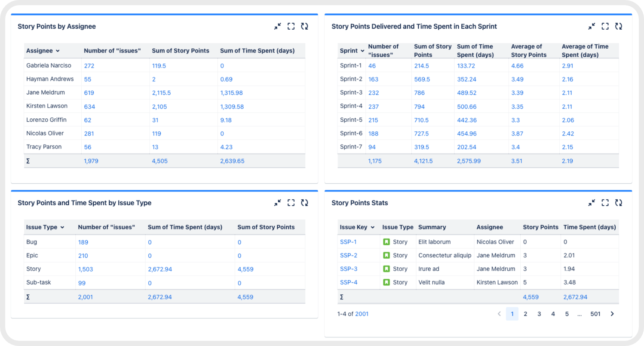Go to page 2 of Story Points Stats
The height and width of the screenshot is (346, 644).
click(x=525, y=314)
